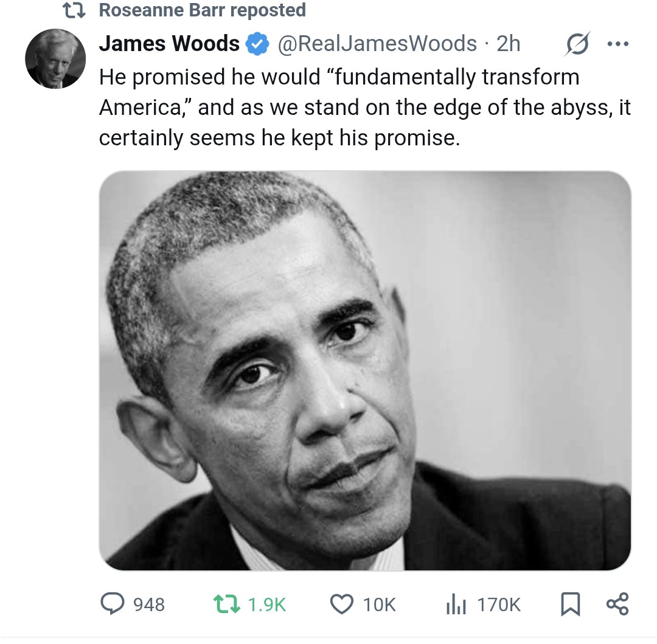Screen dimensions: 657x644
Task: Open James Woods profile avatar
Action: pos(55,58)
